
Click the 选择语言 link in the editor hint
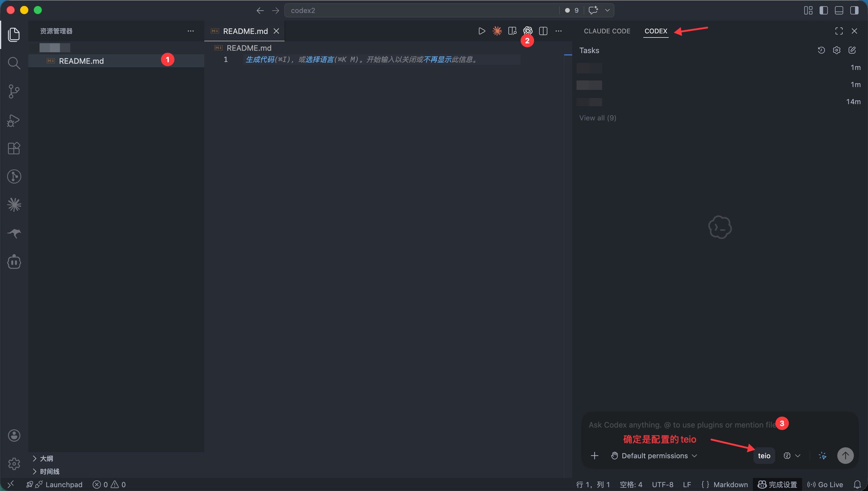tap(319, 60)
